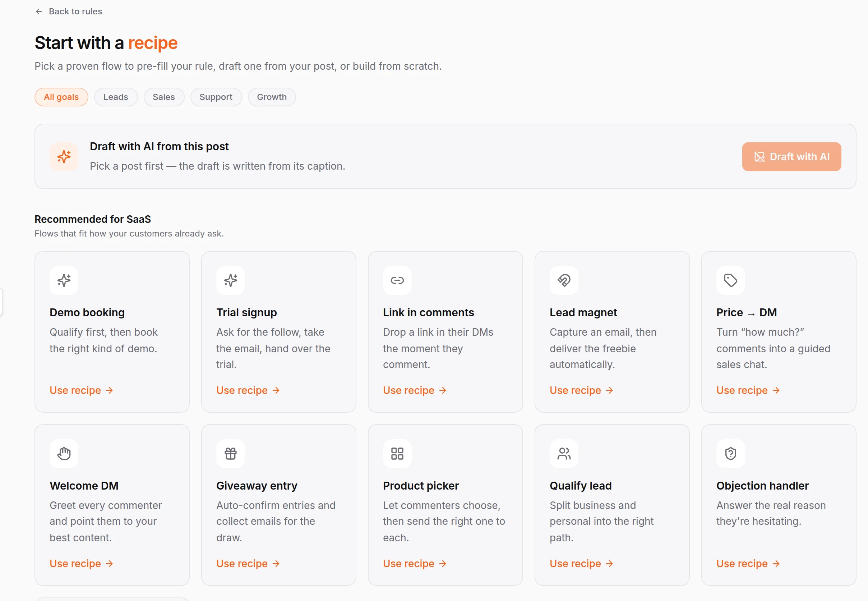Use recipe for Demo booking
The width and height of the screenshot is (868, 601).
pos(81,390)
